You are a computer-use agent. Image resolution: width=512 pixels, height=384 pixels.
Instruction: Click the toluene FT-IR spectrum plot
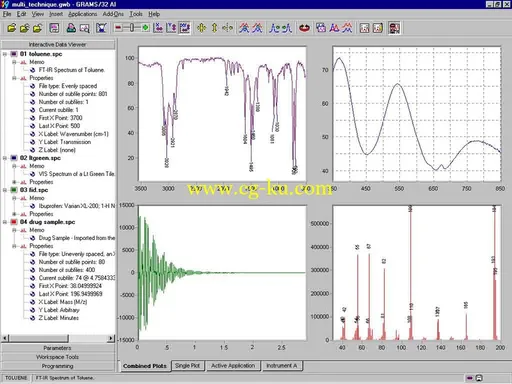[222, 114]
